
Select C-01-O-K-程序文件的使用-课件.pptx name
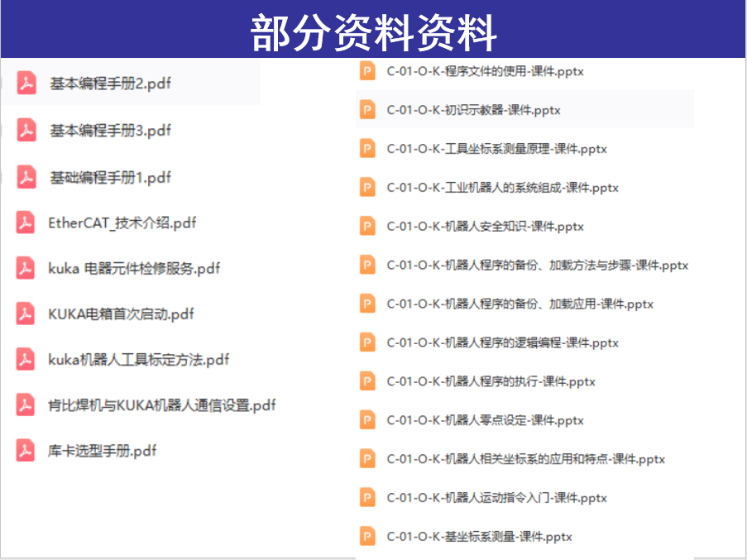click(x=485, y=71)
